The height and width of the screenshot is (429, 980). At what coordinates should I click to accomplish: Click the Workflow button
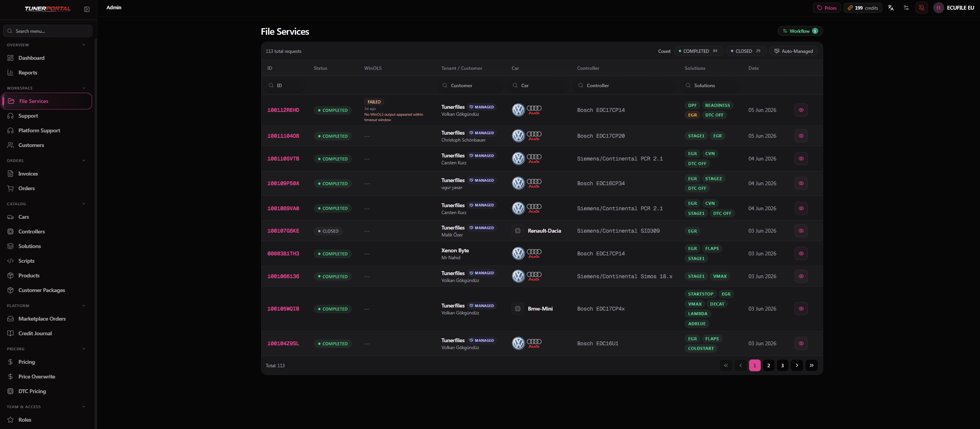(x=800, y=31)
